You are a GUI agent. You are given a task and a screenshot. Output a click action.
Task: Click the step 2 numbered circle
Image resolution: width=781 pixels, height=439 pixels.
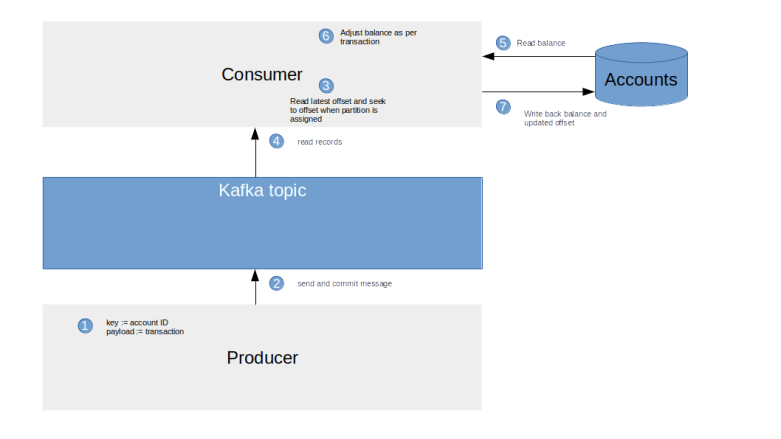(277, 283)
